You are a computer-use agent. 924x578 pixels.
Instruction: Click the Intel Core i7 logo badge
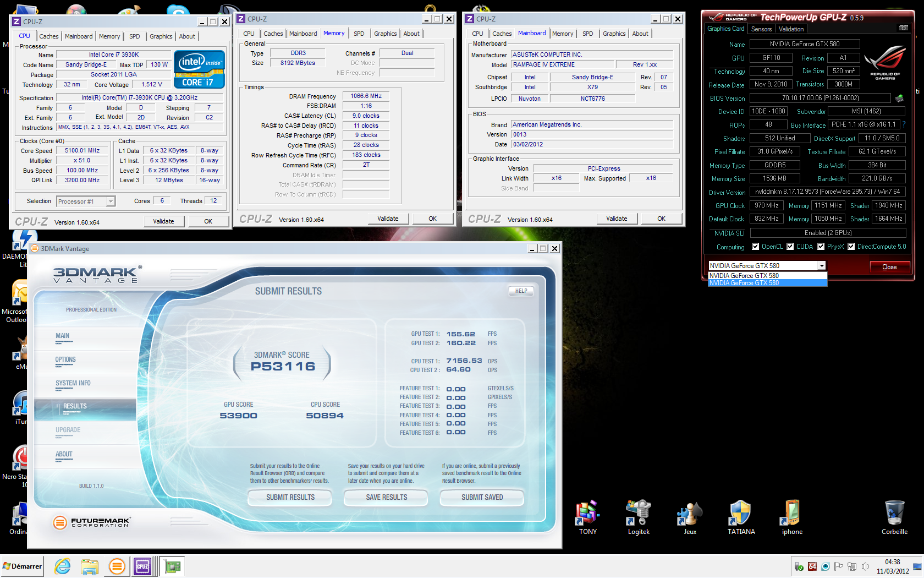(x=199, y=69)
